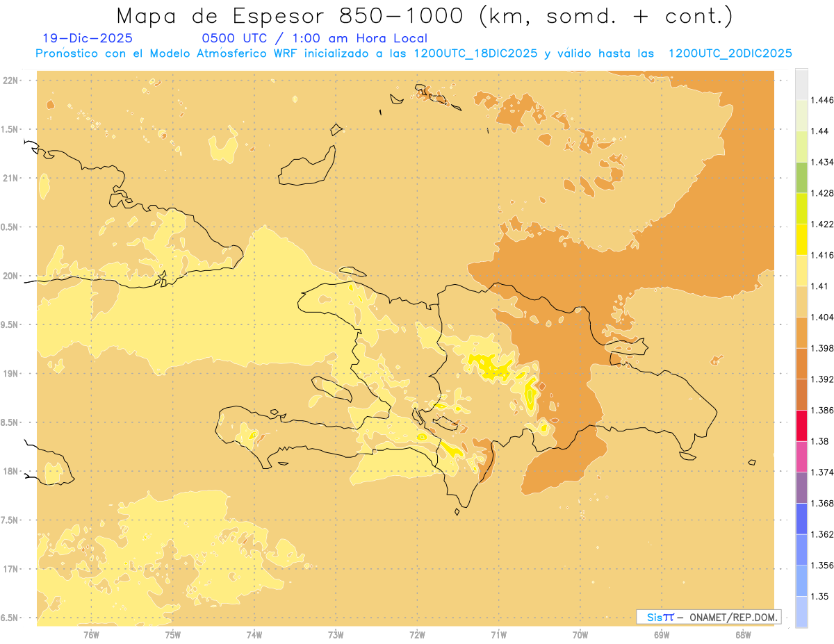Click the 70W longitude label
834x644 pixels.
coord(580,634)
